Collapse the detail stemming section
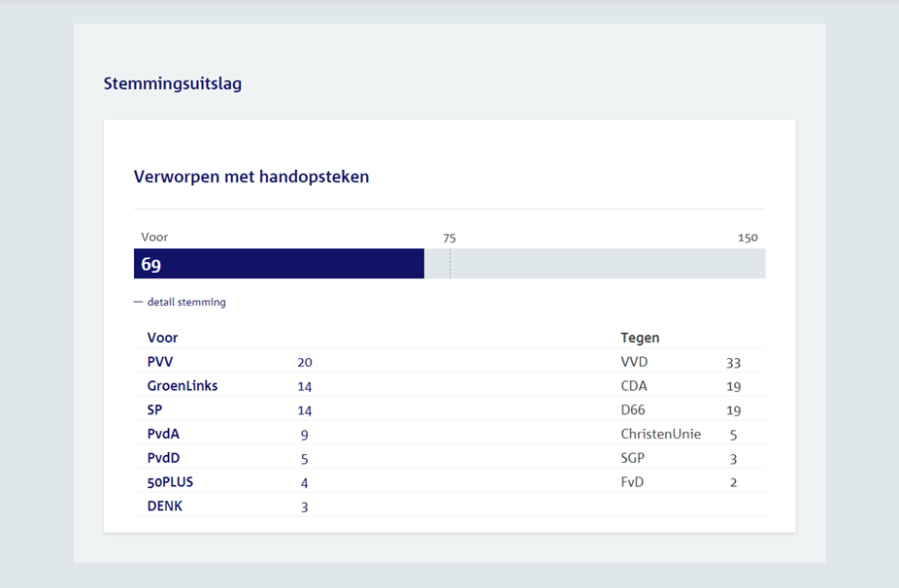The image size is (899, 588). pos(180,302)
